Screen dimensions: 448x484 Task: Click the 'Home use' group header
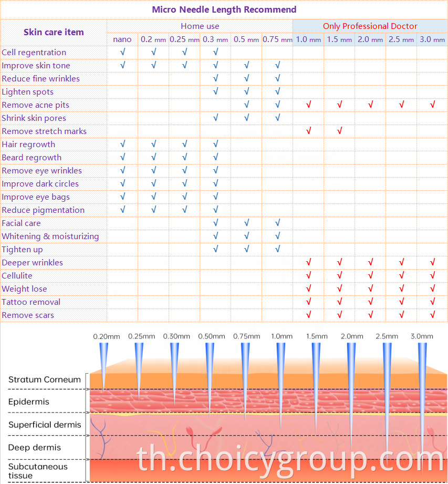200,26
